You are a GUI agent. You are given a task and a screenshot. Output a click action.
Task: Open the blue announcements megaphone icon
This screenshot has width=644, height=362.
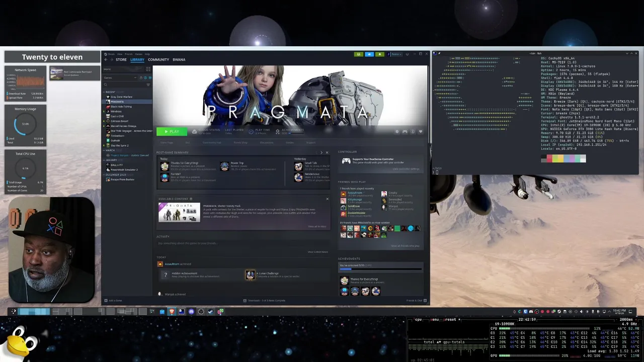369,54
